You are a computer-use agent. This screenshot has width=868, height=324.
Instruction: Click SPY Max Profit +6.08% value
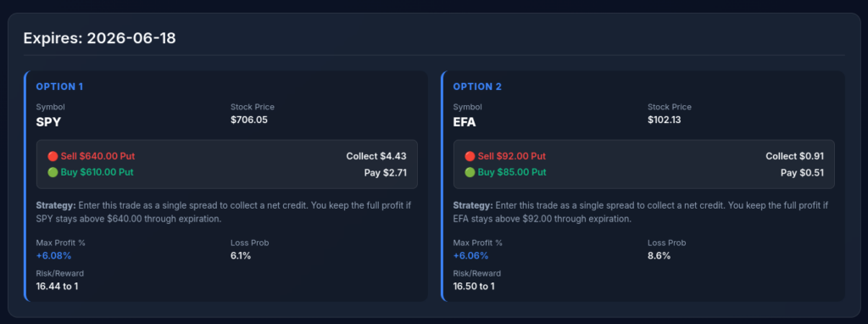tap(53, 256)
